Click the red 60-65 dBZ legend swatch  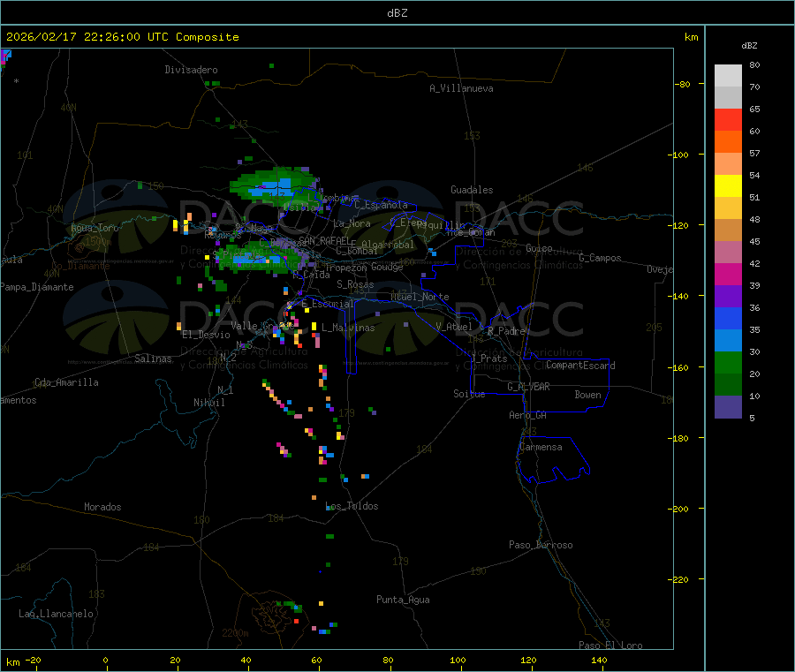728,119
